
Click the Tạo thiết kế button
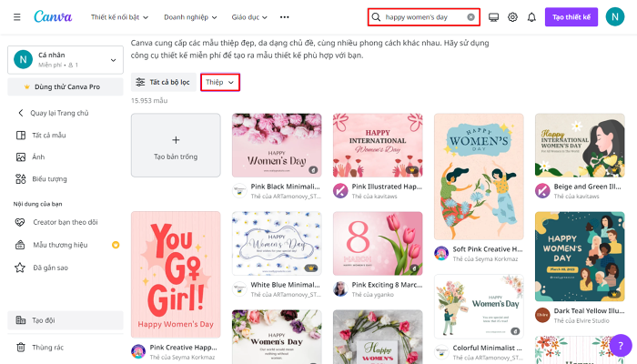point(571,17)
